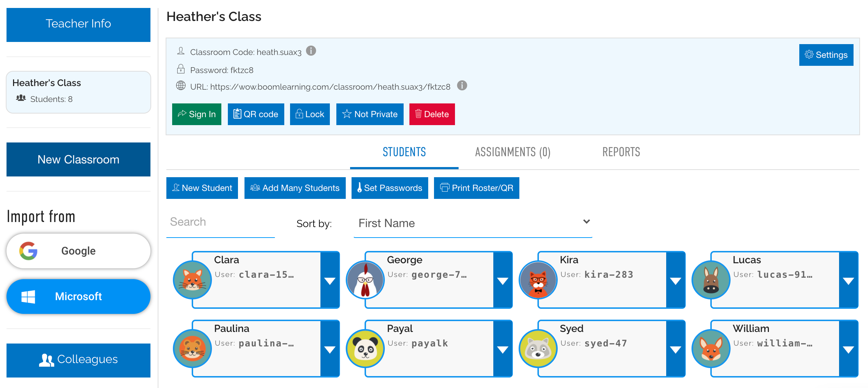Click William's fox avatar
Image resolution: width=868 pixels, height=388 pixels.
tap(711, 349)
